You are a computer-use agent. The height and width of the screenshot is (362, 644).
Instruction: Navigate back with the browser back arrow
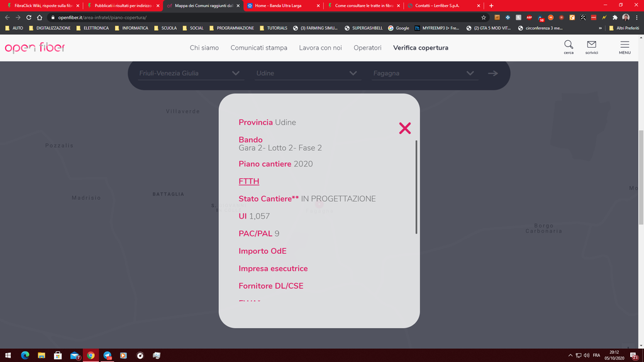pos(8,18)
